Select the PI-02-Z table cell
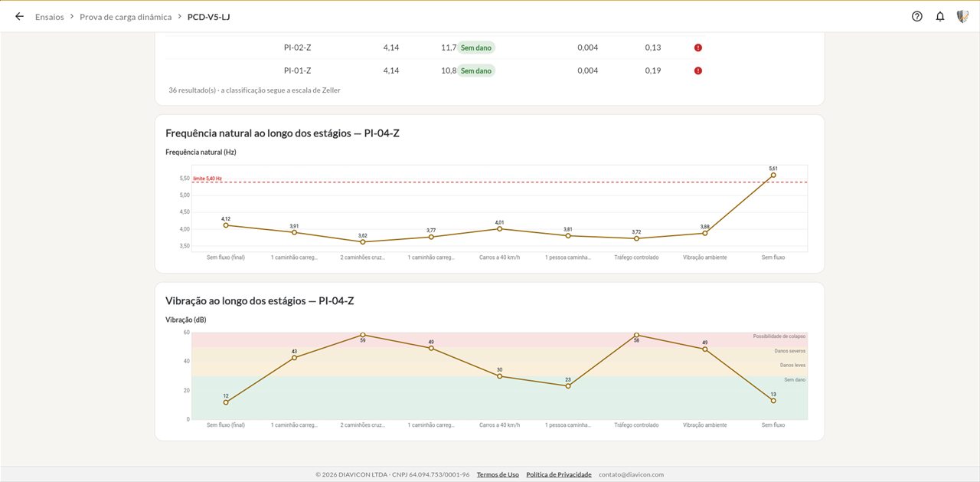The height and width of the screenshot is (482, 980). (297, 48)
